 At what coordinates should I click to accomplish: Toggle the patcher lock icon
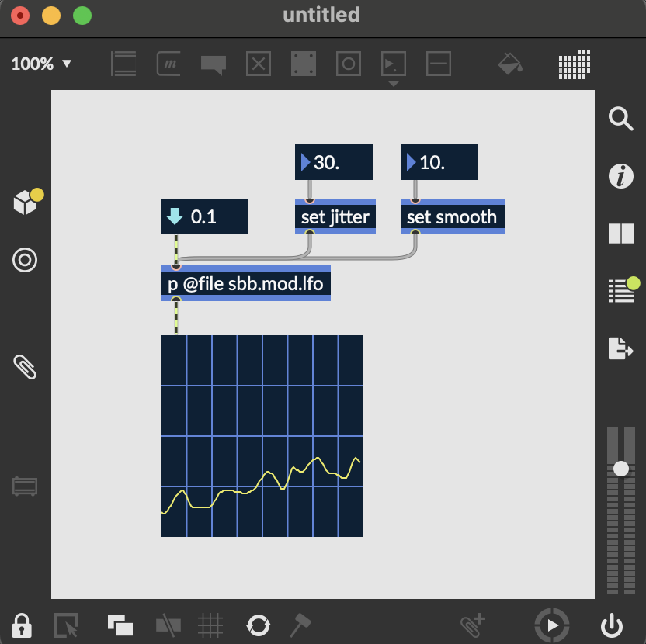pos(22,624)
